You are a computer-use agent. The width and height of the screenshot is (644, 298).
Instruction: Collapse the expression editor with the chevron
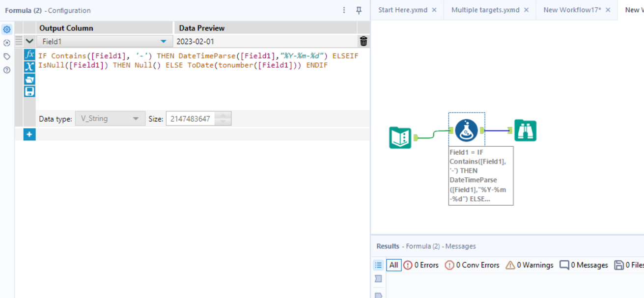coord(28,41)
